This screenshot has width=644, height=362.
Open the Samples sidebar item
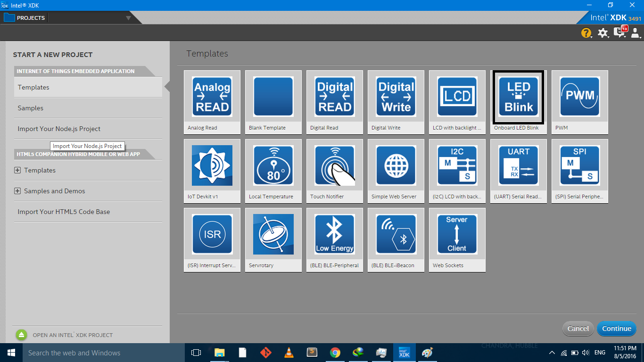(x=88, y=108)
